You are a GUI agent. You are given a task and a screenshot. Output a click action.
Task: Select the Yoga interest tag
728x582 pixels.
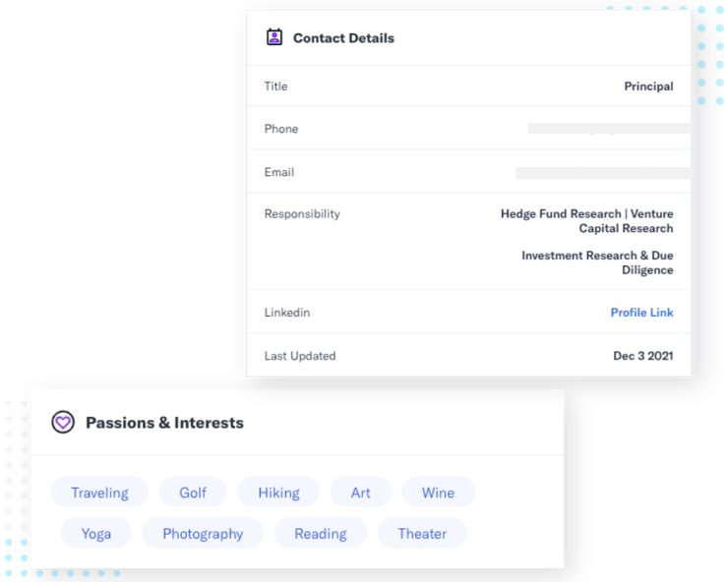pos(96,533)
